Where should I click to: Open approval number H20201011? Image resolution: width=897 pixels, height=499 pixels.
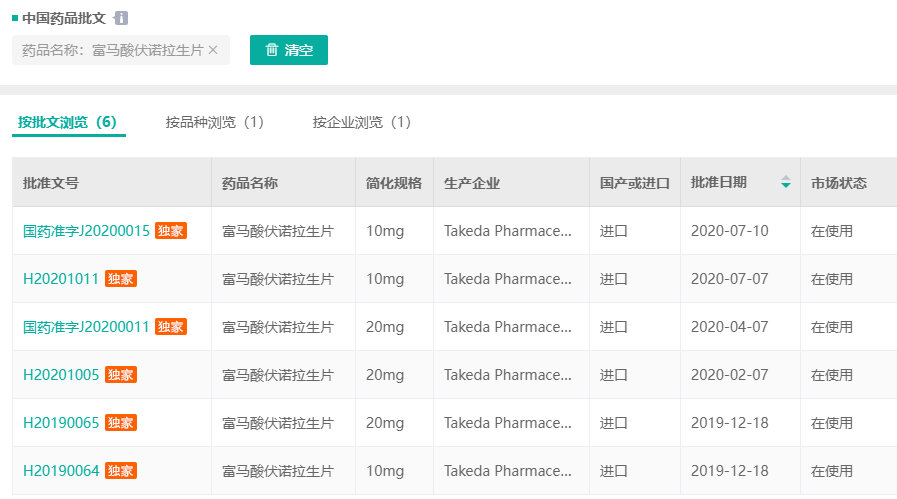(x=61, y=279)
